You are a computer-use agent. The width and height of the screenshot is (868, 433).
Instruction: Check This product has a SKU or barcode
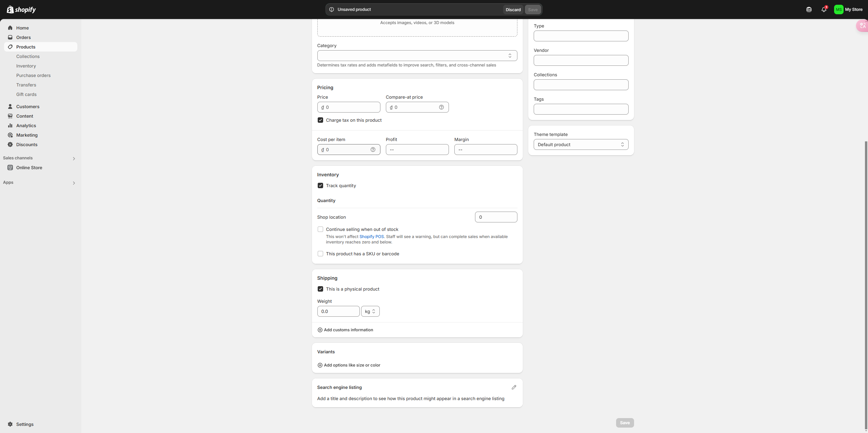320,254
